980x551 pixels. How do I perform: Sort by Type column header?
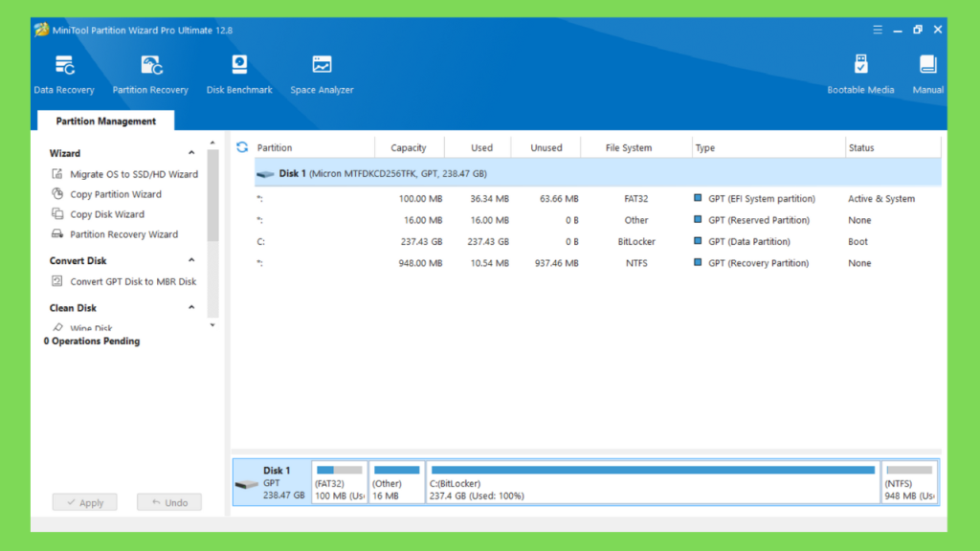[x=768, y=147]
